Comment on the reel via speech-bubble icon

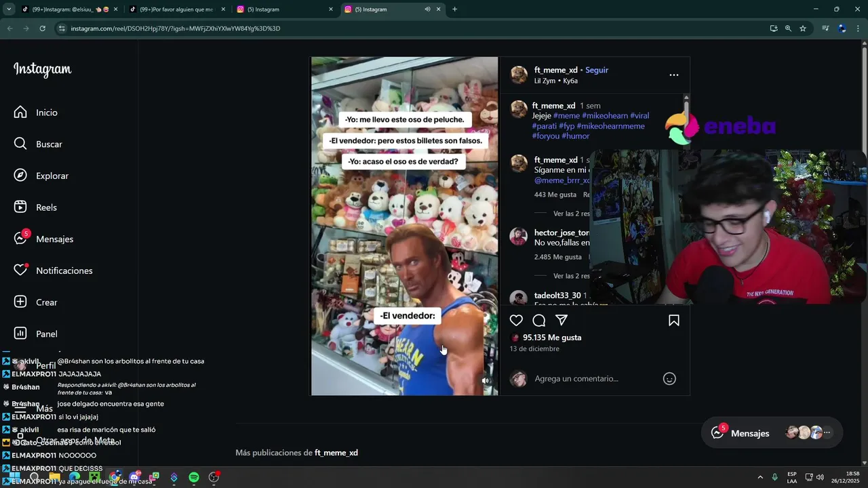539,321
